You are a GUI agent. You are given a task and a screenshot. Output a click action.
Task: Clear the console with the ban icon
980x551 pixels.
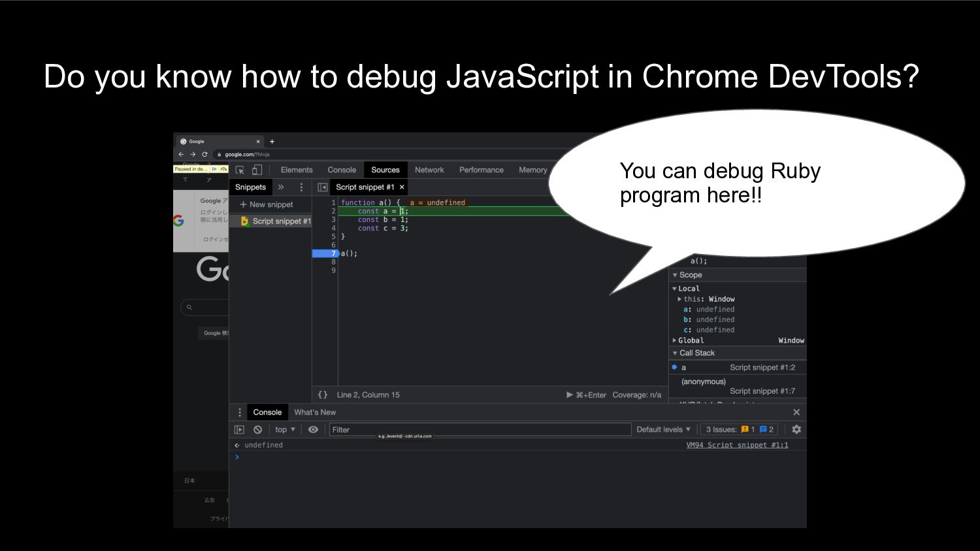(x=257, y=430)
